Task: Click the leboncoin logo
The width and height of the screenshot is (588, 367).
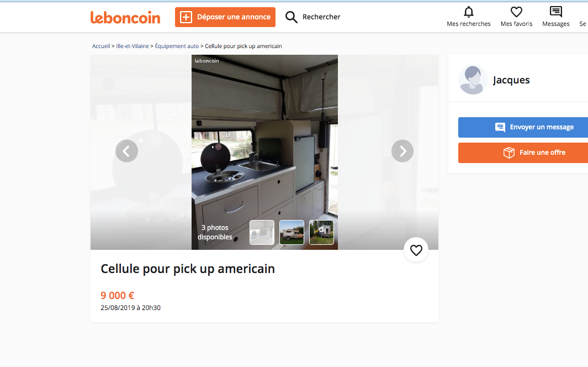Action: pos(125,17)
